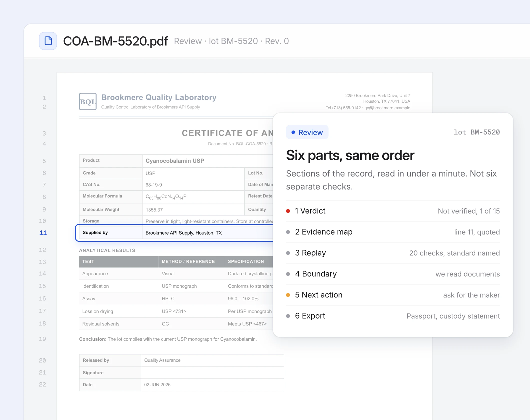Screen dimensions: 530x420
Task: Click the 02 JUN 2026 date cell
Action: click(x=212, y=385)
